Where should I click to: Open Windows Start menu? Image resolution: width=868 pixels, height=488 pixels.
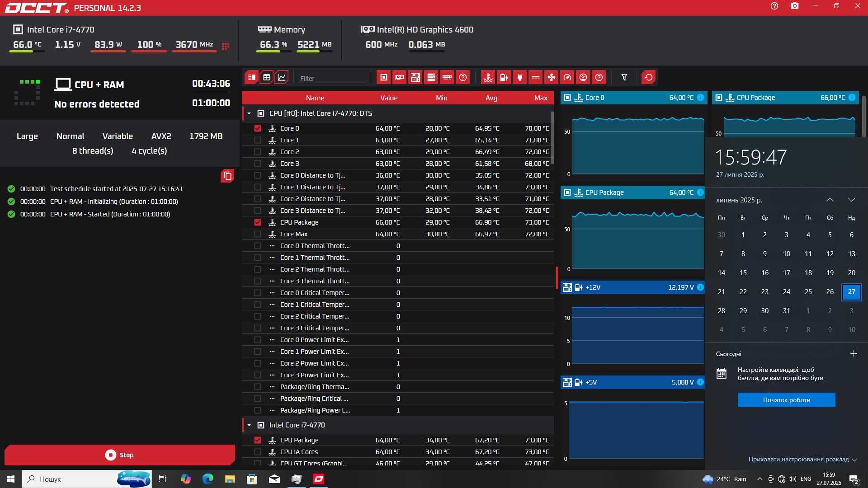click(11, 479)
